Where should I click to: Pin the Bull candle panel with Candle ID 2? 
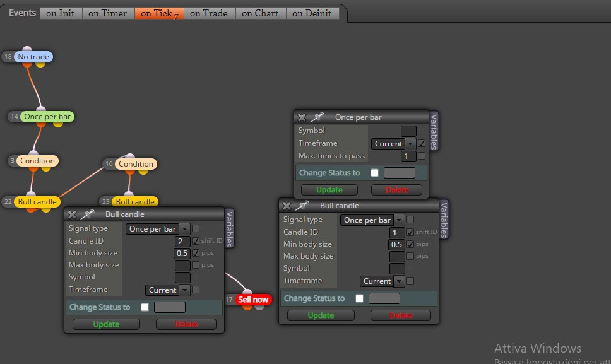click(87, 214)
